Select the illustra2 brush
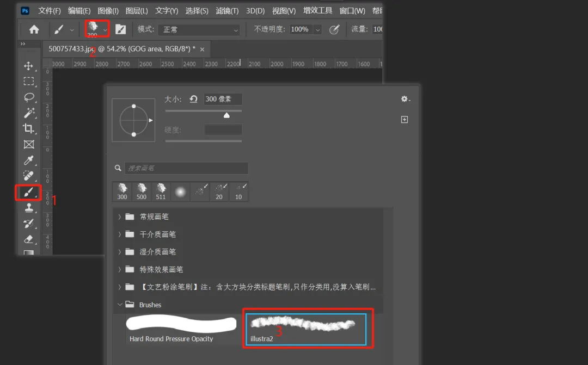588x365 pixels. tap(306, 330)
